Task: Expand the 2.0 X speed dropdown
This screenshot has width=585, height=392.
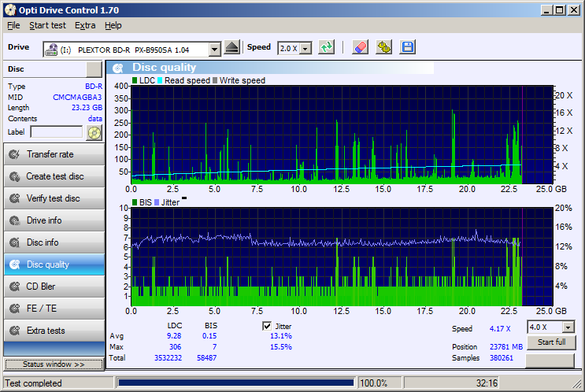Action: coord(306,49)
